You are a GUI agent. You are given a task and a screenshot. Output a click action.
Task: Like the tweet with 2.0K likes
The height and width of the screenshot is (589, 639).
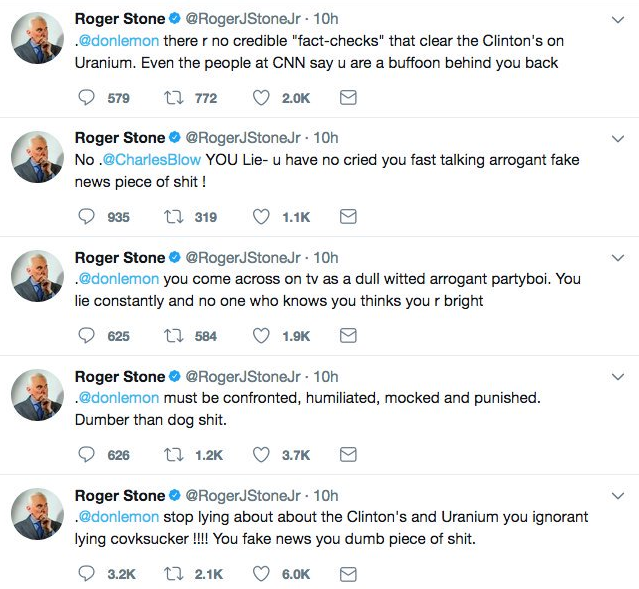pyautogui.click(x=262, y=98)
